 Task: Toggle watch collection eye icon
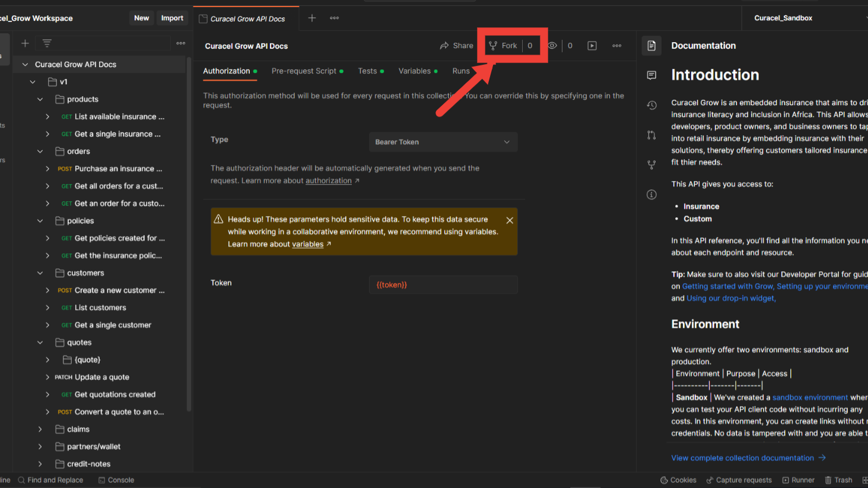[x=552, y=46]
